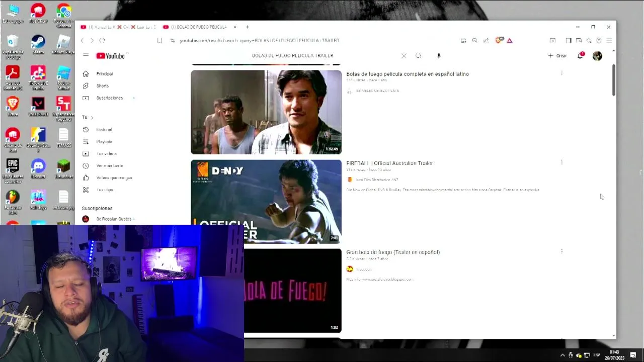
Task: Click the taskbar clock
Action: (614, 355)
